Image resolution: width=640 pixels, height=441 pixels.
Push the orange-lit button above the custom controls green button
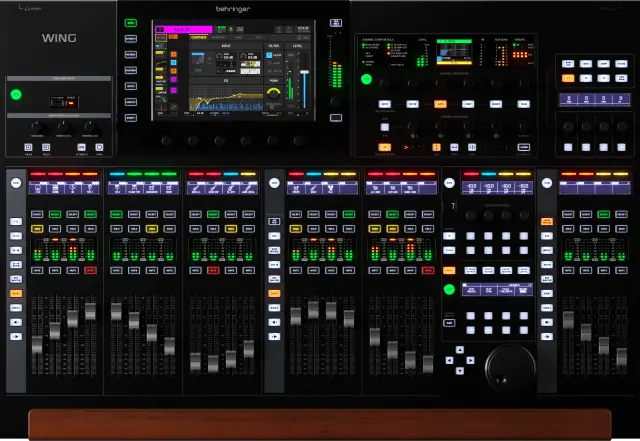click(449, 270)
